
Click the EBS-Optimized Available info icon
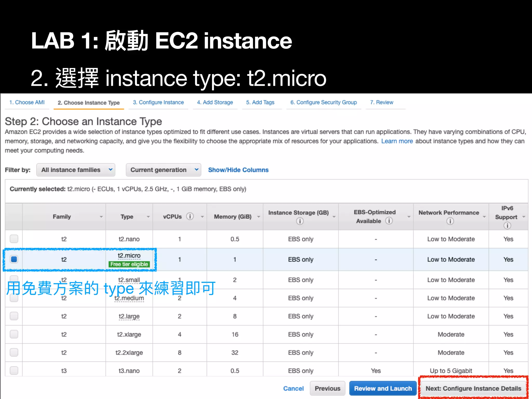[x=389, y=221]
